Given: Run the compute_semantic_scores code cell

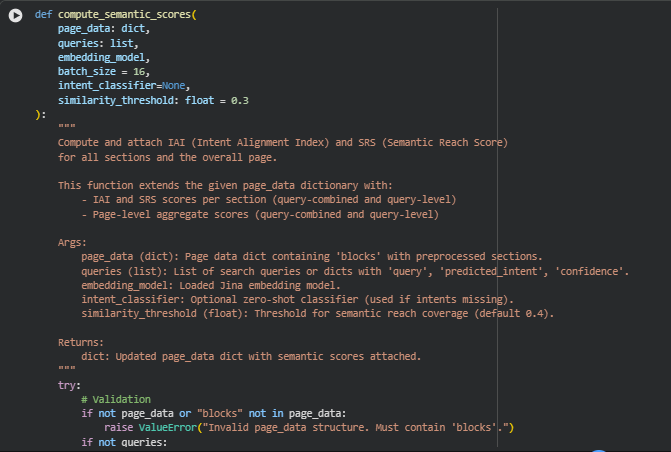Looking at the screenshot, I should click(x=14, y=17).
